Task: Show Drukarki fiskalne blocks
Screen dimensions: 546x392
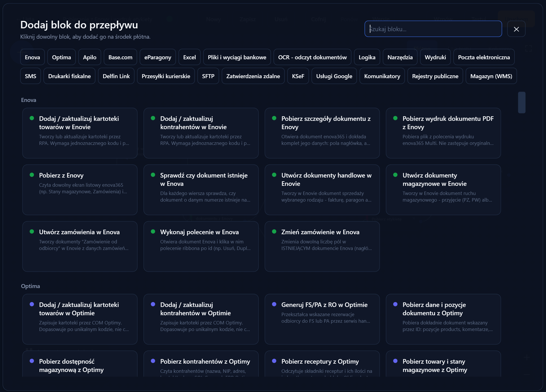Action: point(69,76)
